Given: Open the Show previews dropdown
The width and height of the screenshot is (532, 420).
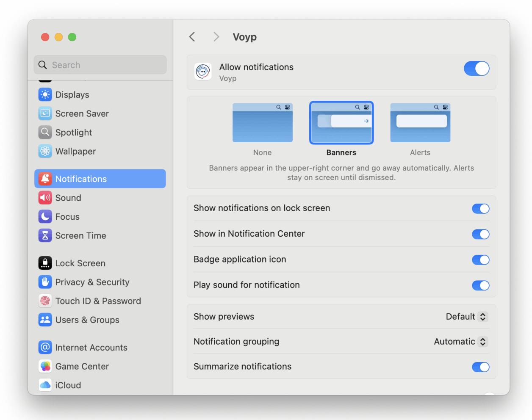Looking at the screenshot, I should [x=466, y=316].
